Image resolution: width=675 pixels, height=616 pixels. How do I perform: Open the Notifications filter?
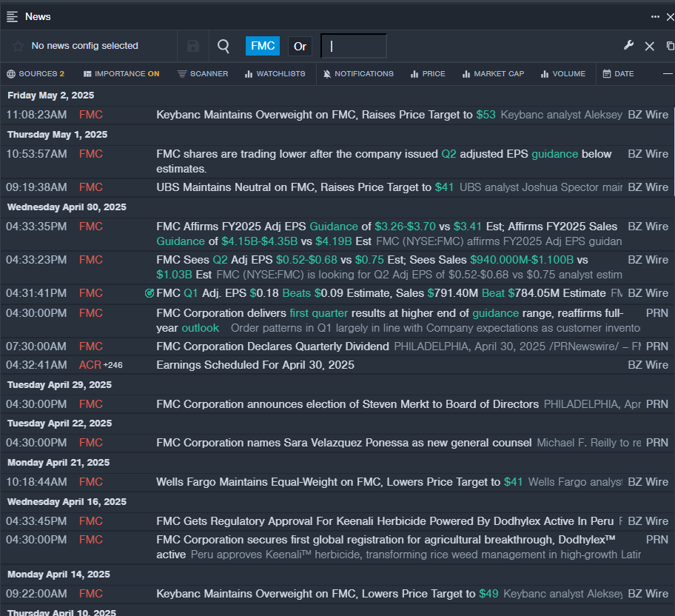point(358,74)
